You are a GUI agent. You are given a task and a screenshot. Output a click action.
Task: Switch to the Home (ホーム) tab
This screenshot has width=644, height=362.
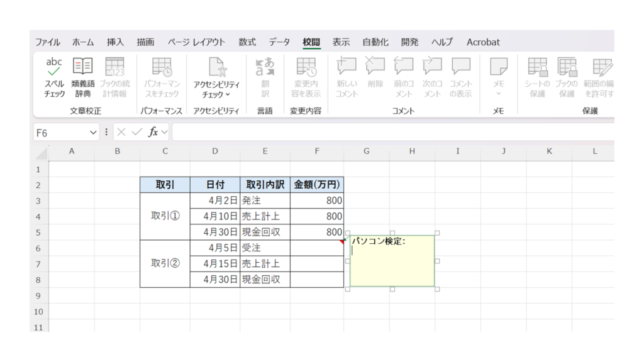pyautogui.click(x=83, y=42)
